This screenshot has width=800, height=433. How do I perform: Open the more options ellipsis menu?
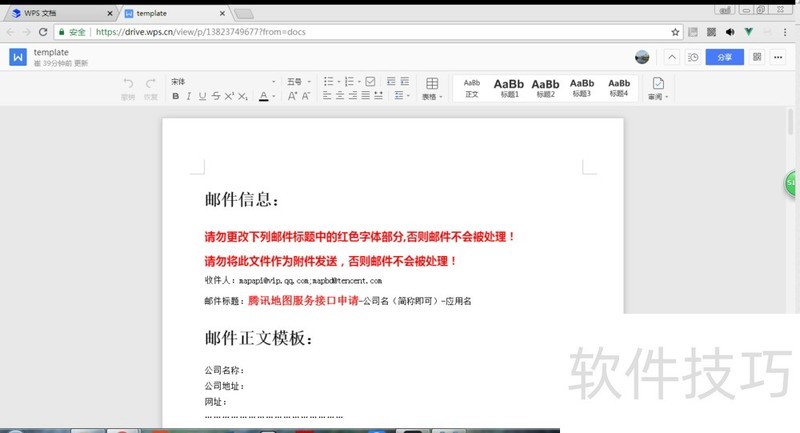778,57
